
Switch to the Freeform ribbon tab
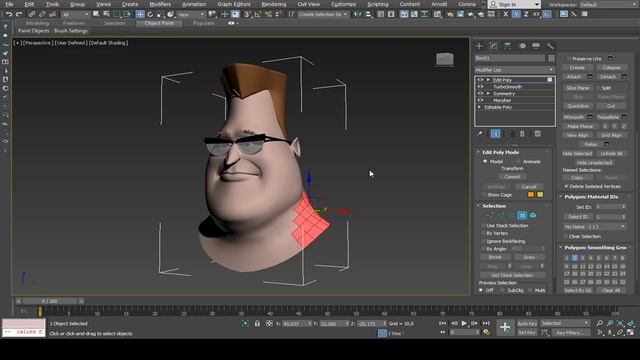(74, 23)
